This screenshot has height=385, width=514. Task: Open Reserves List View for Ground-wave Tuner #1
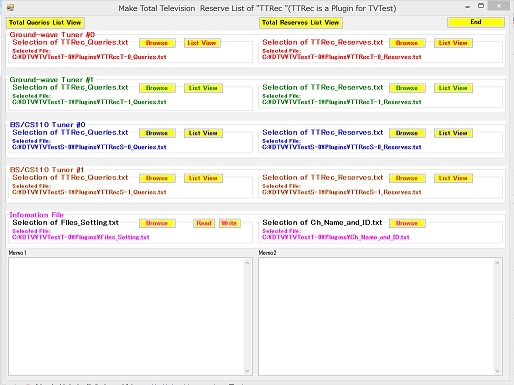point(453,88)
